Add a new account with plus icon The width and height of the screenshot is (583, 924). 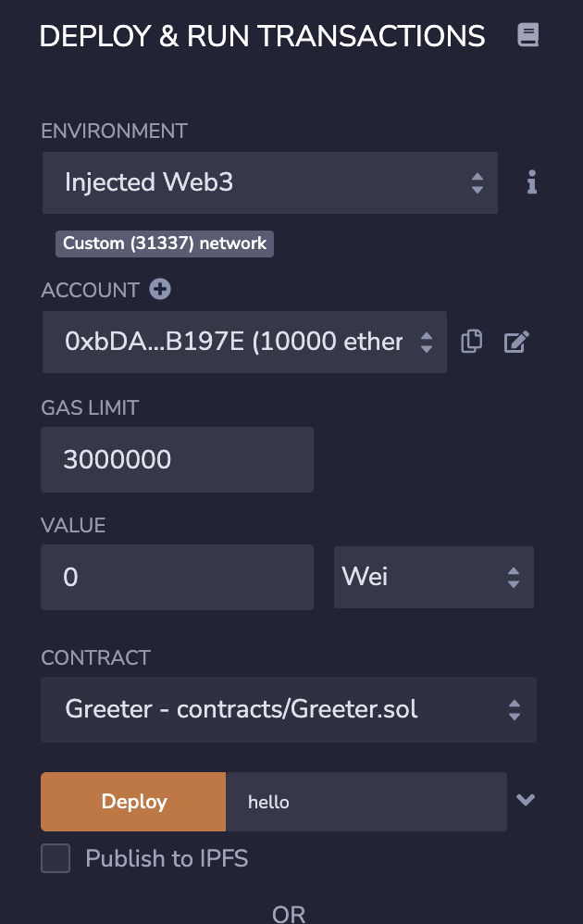[x=160, y=290]
